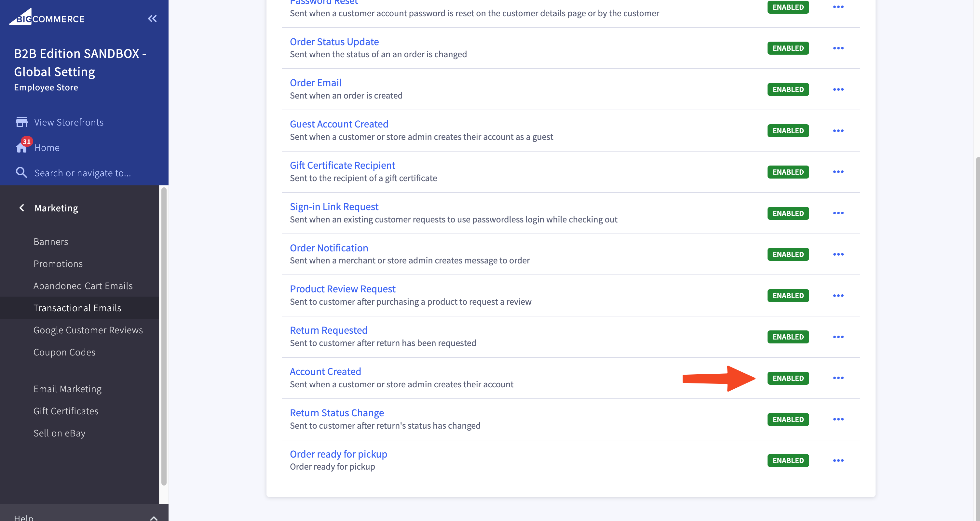Click the ENABLED badge for Order Email

[x=788, y=89]
